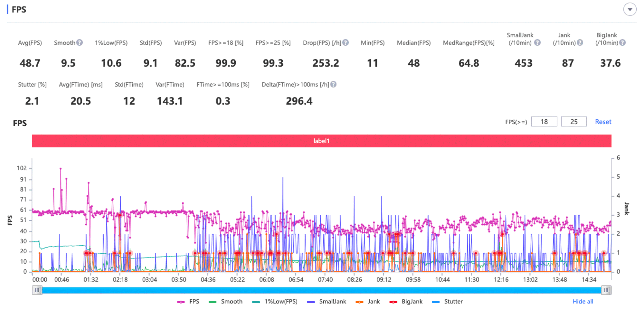Click help icon beside Delta(FTime)>100ms
The height and width of the screenshot is (309, 644).
click(333, 84)
